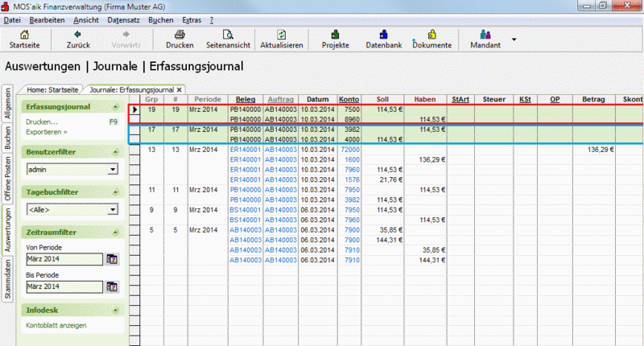This screenshot has width=644, height=346.
Task: Open the Bearbeiten menu
Action: 47,20
